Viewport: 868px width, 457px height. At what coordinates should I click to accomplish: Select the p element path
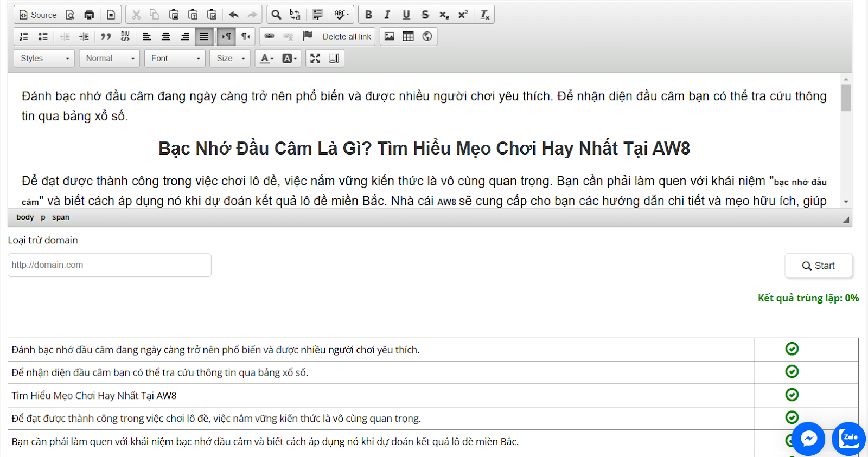(x=43, y=217)
